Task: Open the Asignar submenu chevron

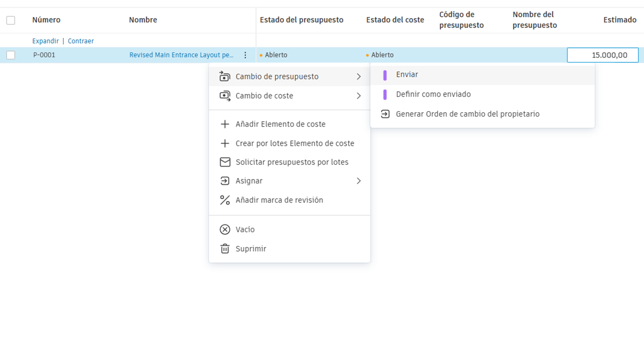Action: point(359,181)
